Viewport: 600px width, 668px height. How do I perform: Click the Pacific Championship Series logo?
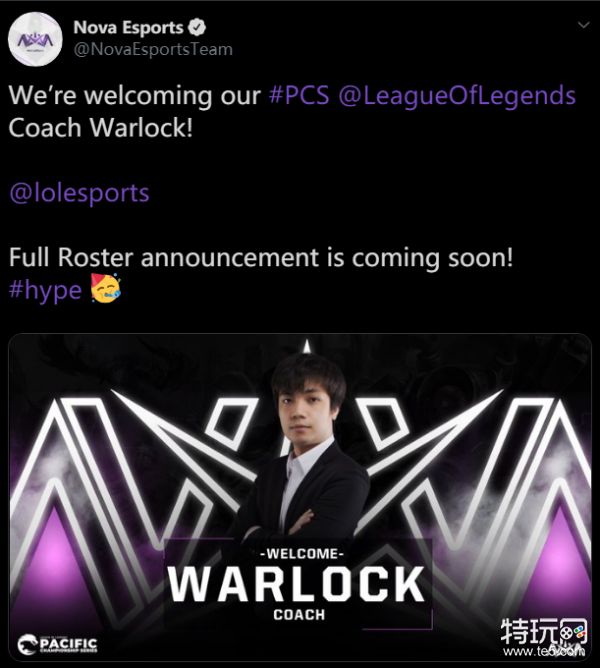pyautogui.click(x=58, y=645)
